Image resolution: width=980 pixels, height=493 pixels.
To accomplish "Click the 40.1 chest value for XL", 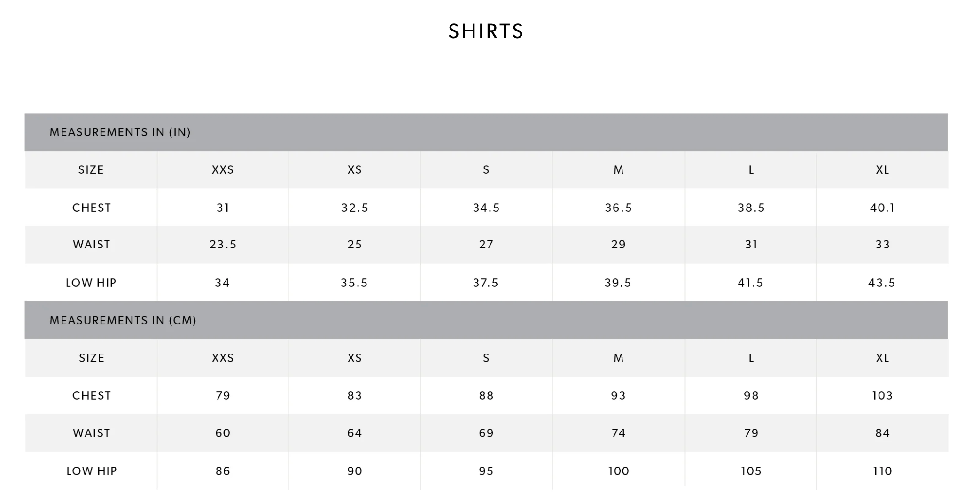I will click(882, 208).
